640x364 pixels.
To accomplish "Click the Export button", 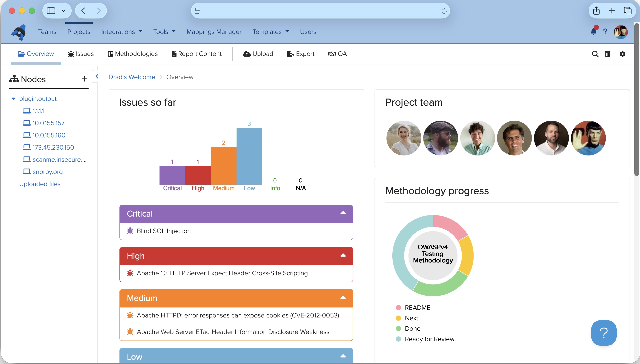I will point(301,54).
